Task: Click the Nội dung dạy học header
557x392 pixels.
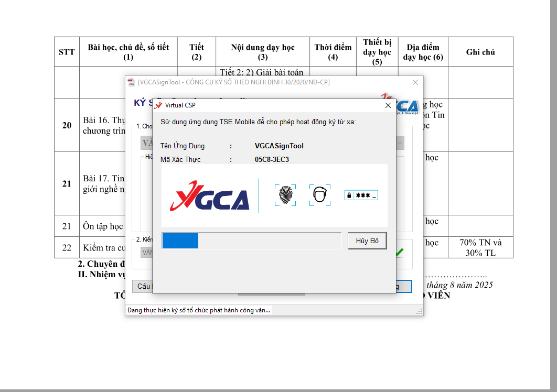Action: point(263,52)
